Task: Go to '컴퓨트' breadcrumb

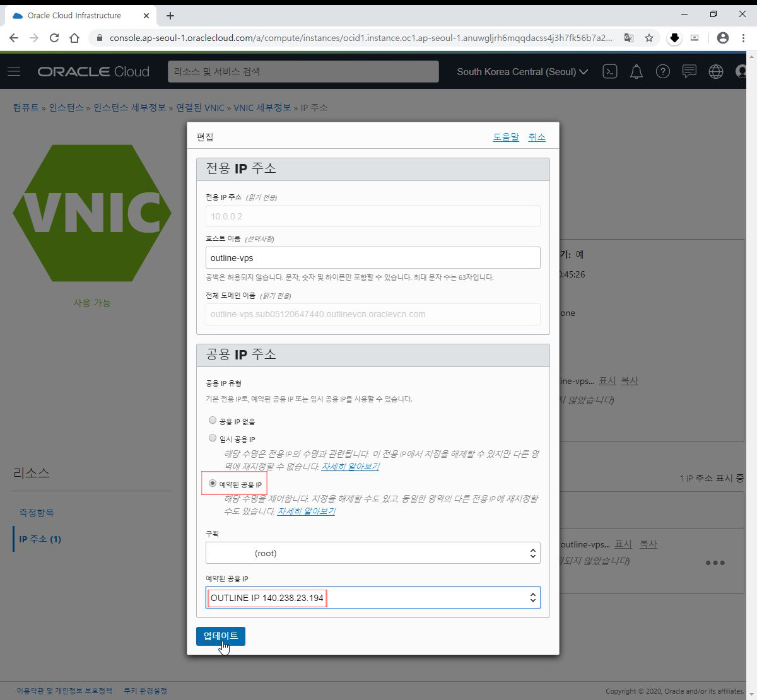Action: (26, 107)
